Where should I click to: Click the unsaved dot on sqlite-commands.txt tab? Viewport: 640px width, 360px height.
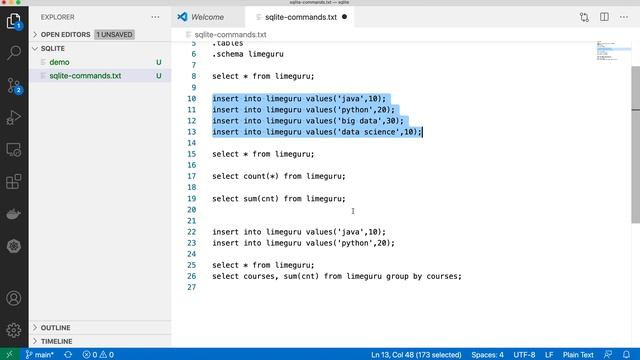(x=344, y=17)
